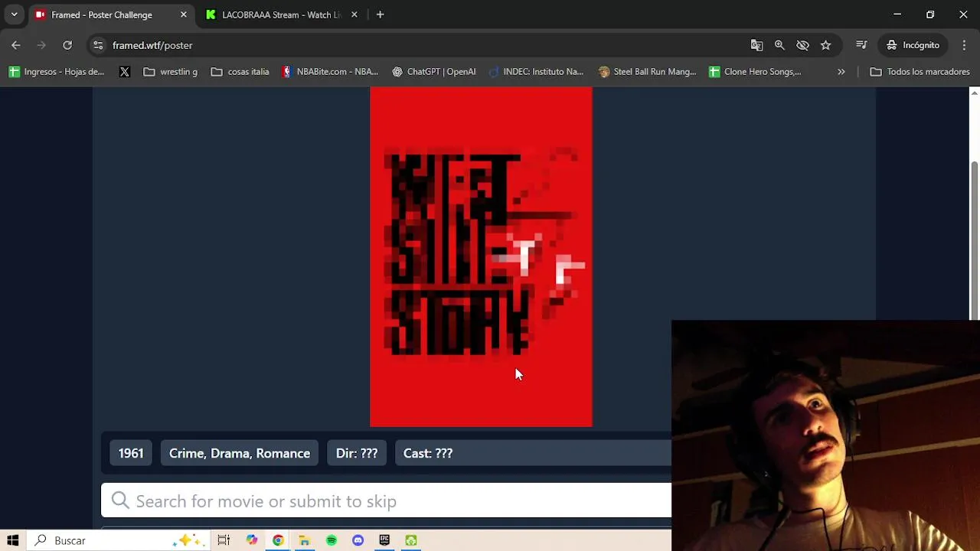Open a new tab with the plus button
The width and height of the screenshot is (980, 551).
(380, 15)
